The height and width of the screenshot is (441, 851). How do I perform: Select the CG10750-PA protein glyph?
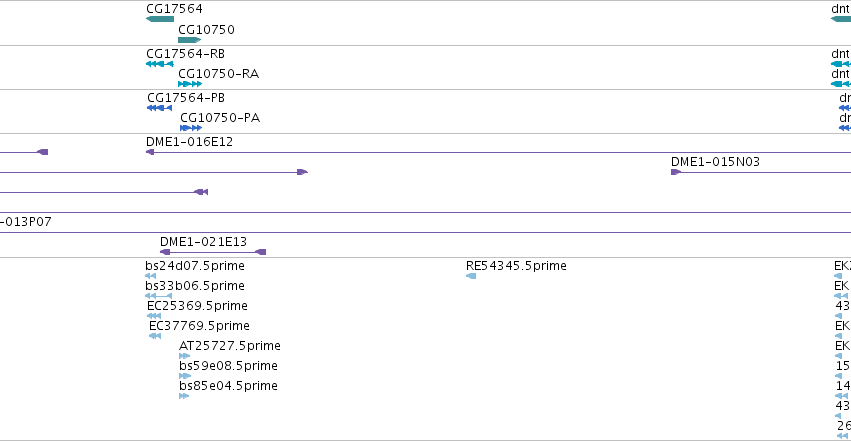[191, 128]
